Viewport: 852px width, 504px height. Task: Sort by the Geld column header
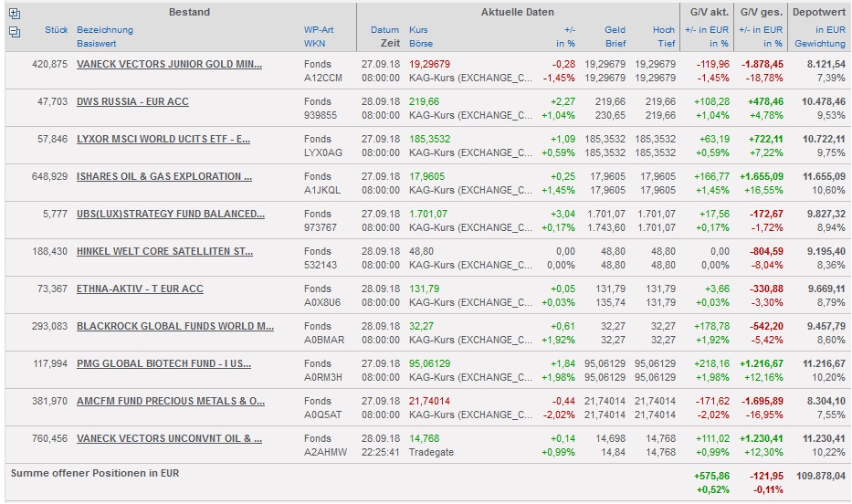point(615,30)
